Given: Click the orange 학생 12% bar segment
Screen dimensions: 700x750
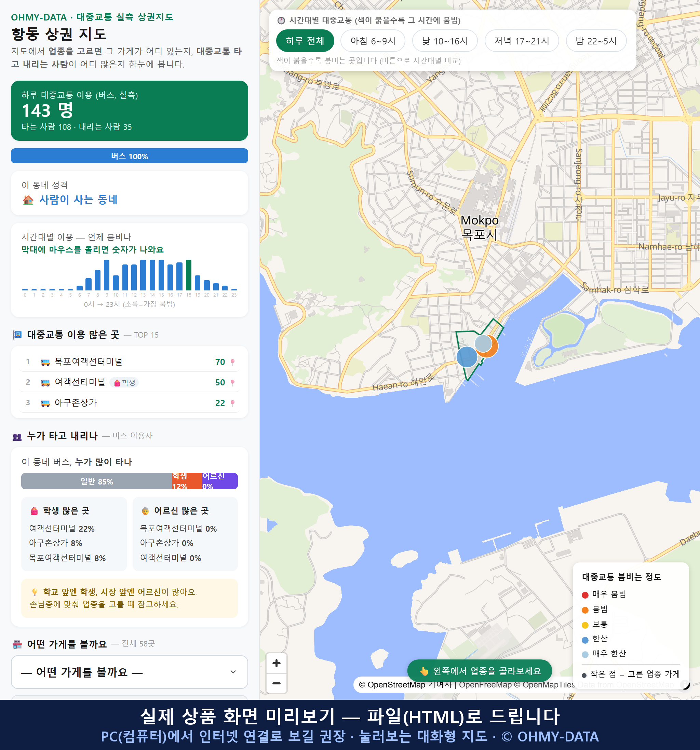Looking at the screenshot, I should tap(187, 481).
